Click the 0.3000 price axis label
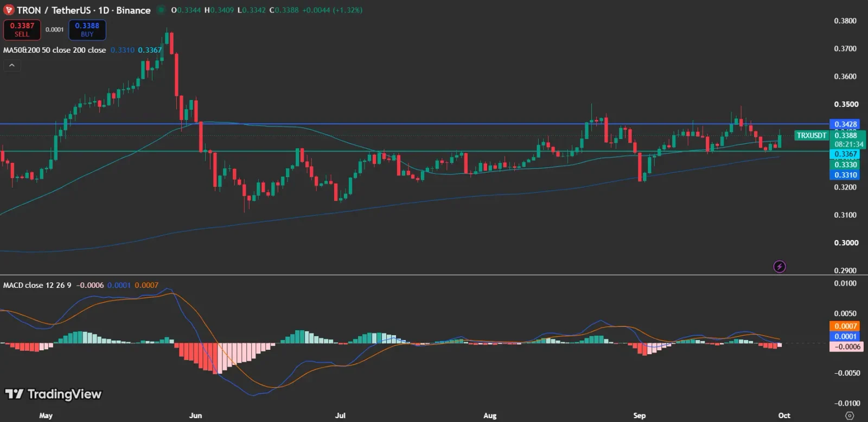868x422 pixels. click(x=845, y=243)
